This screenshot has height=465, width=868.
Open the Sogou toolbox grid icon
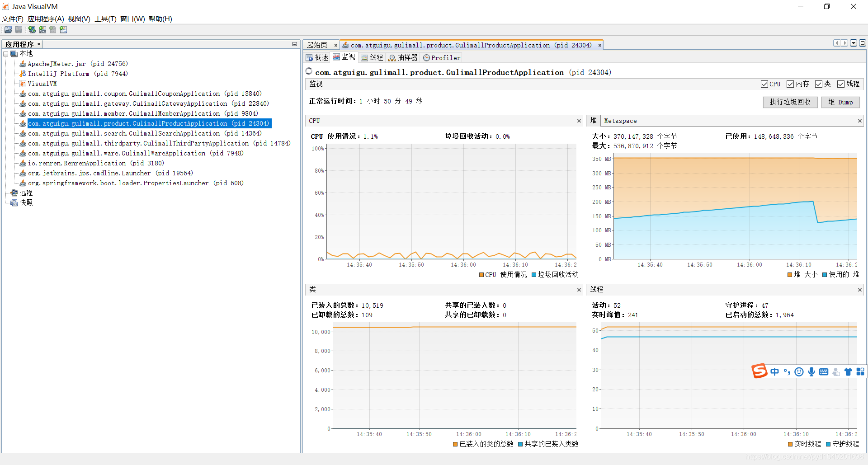point(860,371)
